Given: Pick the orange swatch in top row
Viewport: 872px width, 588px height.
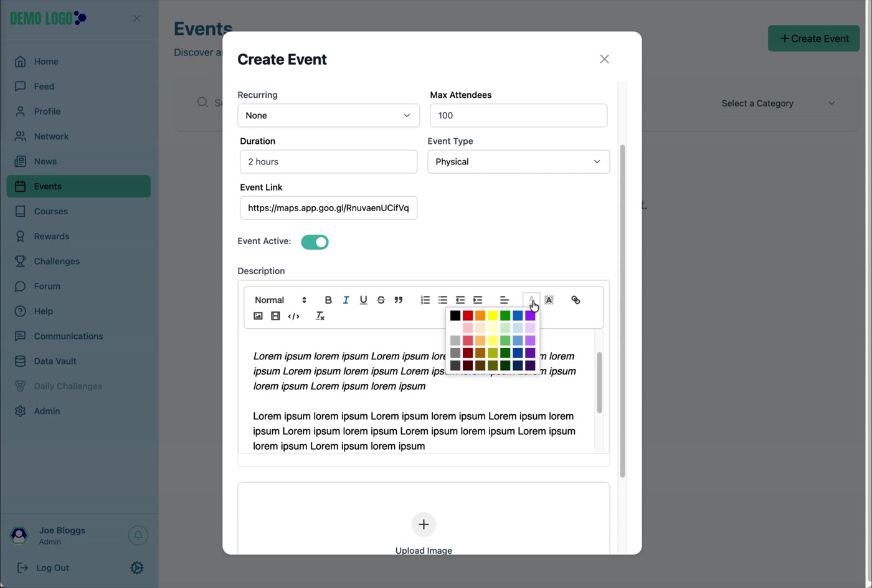Looking at the screenshot, I should 480,316.
